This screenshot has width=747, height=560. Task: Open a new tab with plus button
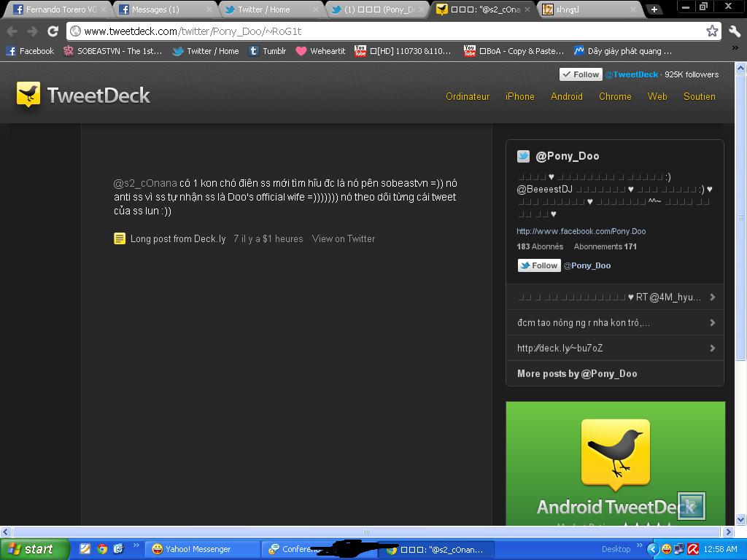pyautogui.click(x=654, y=9)
